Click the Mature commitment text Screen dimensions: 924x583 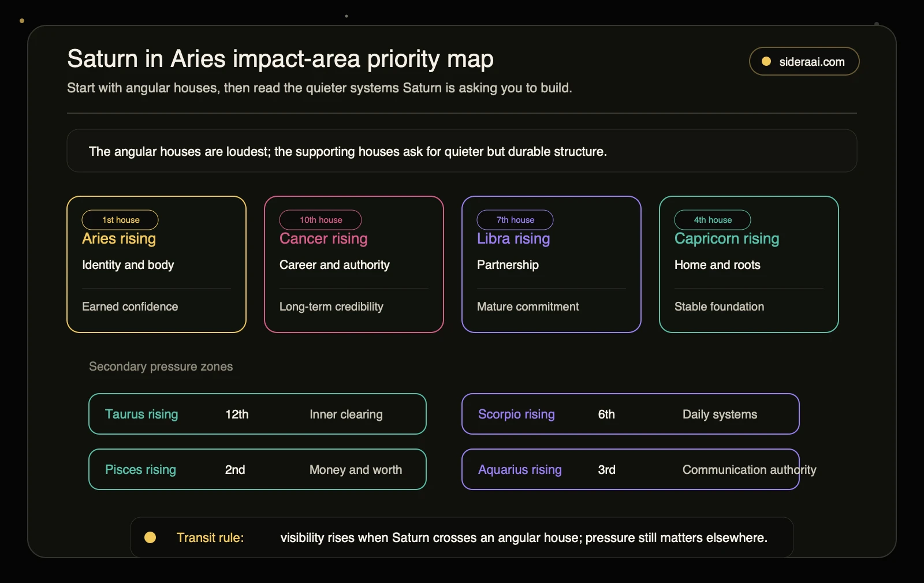(x=528, y=307)
